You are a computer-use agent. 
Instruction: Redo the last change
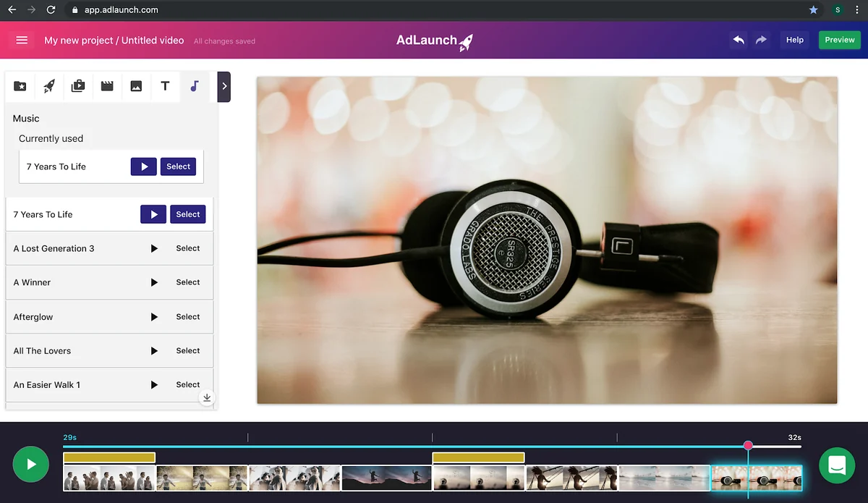761,40
